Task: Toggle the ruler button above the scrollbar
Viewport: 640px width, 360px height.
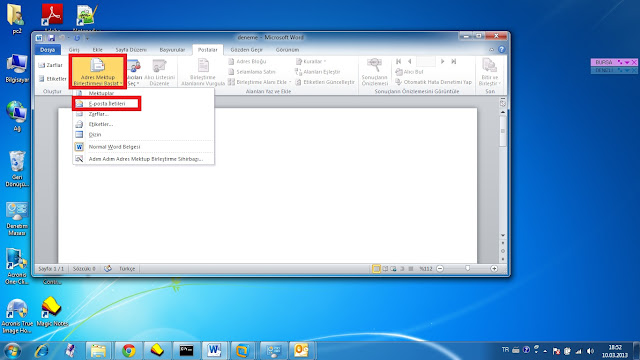Action: (x=503, y=103)
